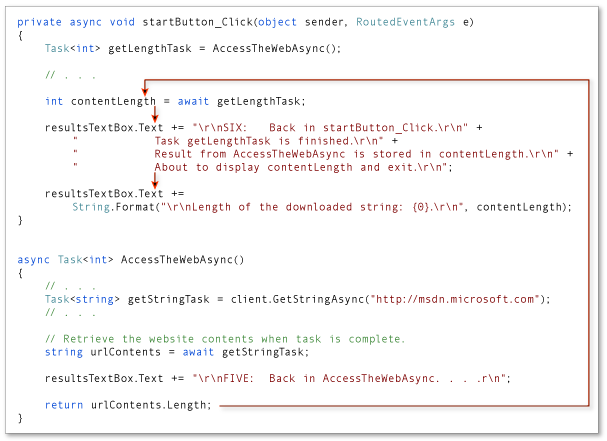Screen dimensions: 607x441
Task: Click the red arrow above second resultsTextBox.Text
Action: tap(155, 180)
